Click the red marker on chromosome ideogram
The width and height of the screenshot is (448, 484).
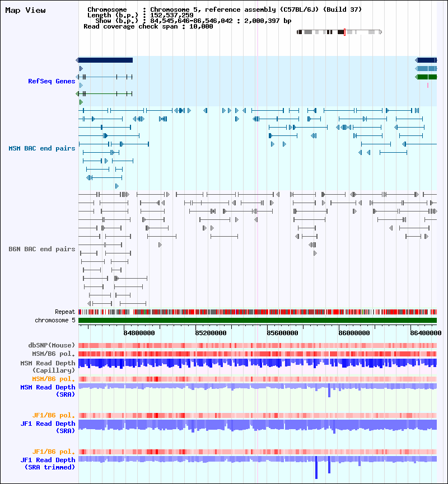click(x=344, y=32)
